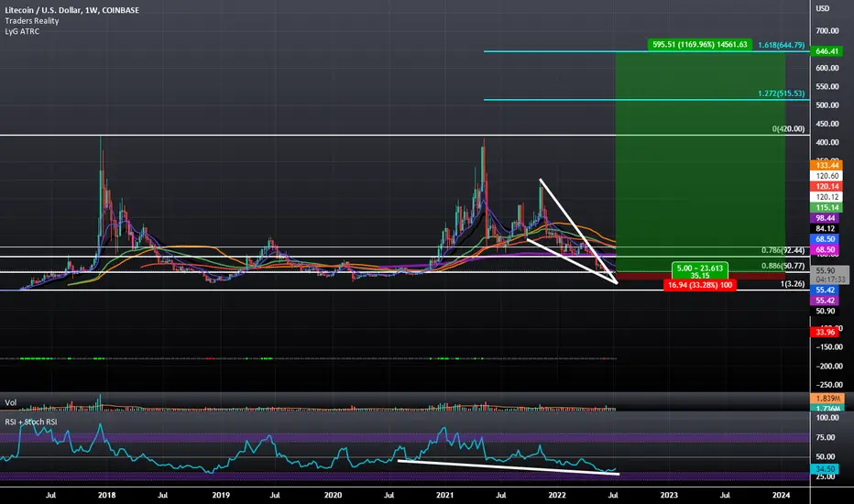854x504 pixels.
Task: Click the 2018 label on time axis
Action: click(106, 495)
